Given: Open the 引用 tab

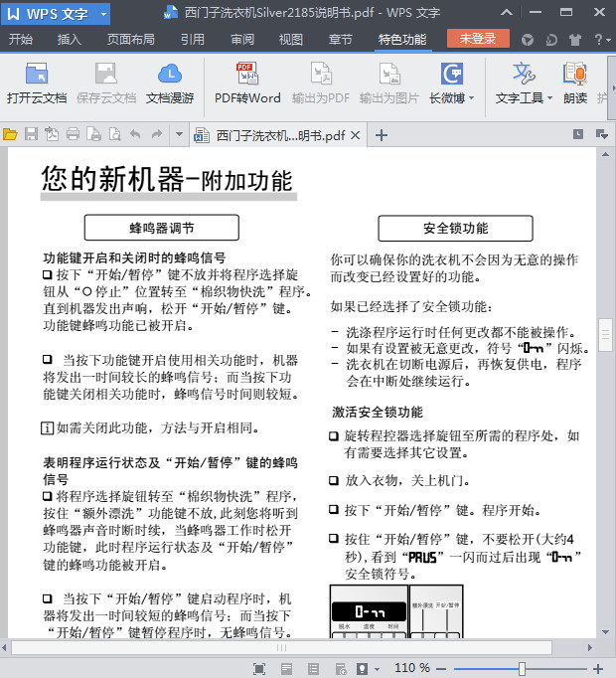Looking at the screenshot, I should [193, 40].
